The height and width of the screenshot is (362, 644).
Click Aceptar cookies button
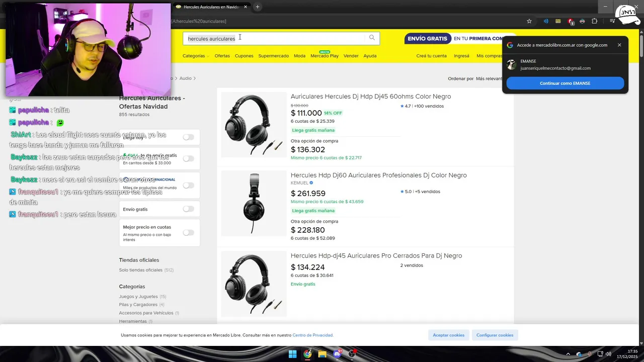(449, 335)
